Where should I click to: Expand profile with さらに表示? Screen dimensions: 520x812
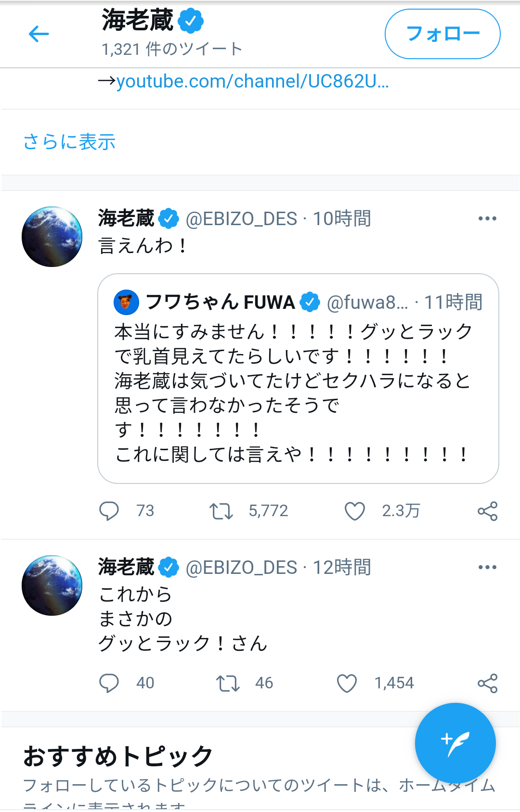click(69, 142)
